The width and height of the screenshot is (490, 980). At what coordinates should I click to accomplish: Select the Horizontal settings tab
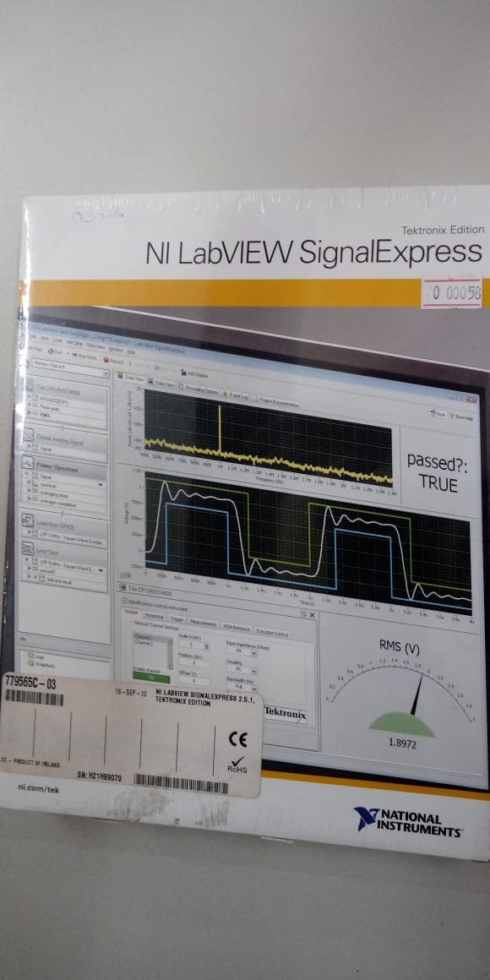tap(155, 616)
